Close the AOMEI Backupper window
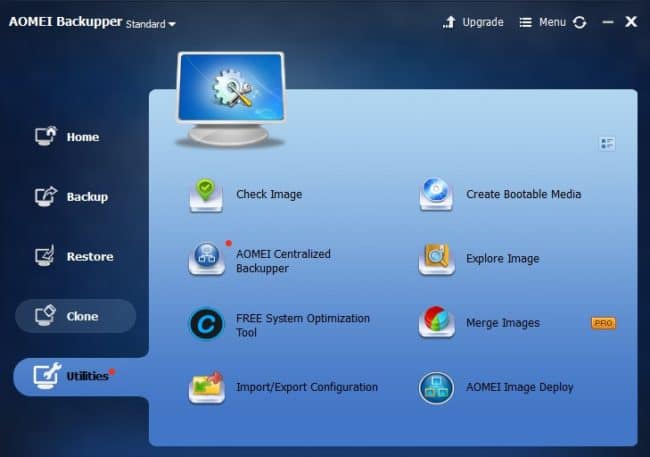The height and width of the screenshot is (457, 650). (631, 22)
